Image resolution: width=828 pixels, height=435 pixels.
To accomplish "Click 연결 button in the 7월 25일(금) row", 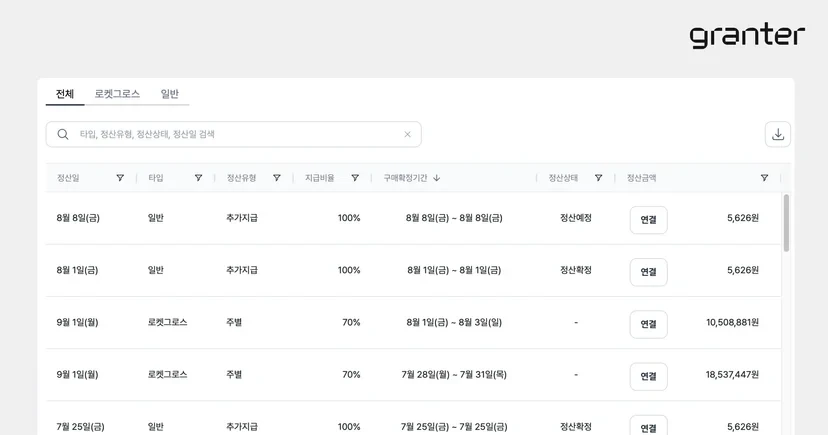I will [648, 427].
